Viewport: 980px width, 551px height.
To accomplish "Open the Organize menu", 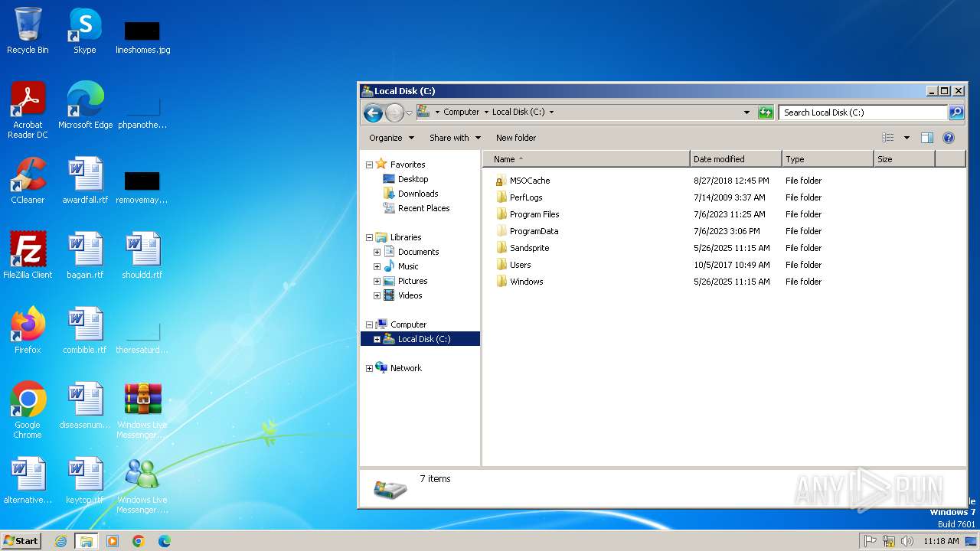I will (x=391, y=138).
